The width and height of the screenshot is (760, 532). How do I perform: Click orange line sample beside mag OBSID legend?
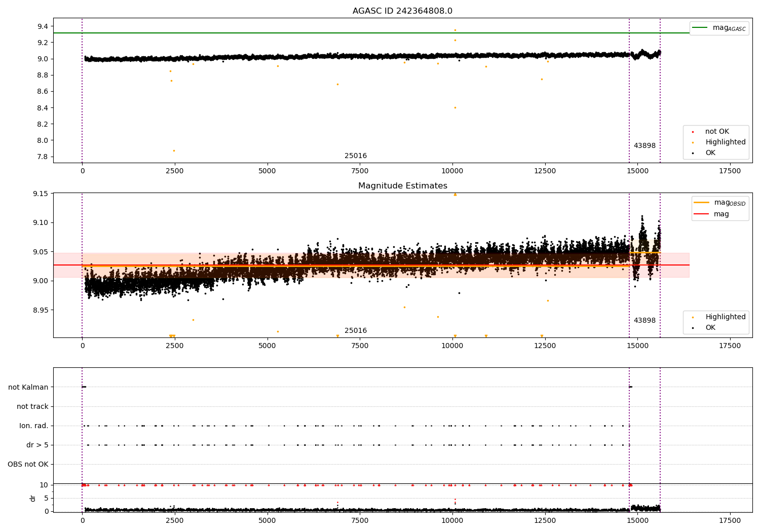[x=701, y=203]
